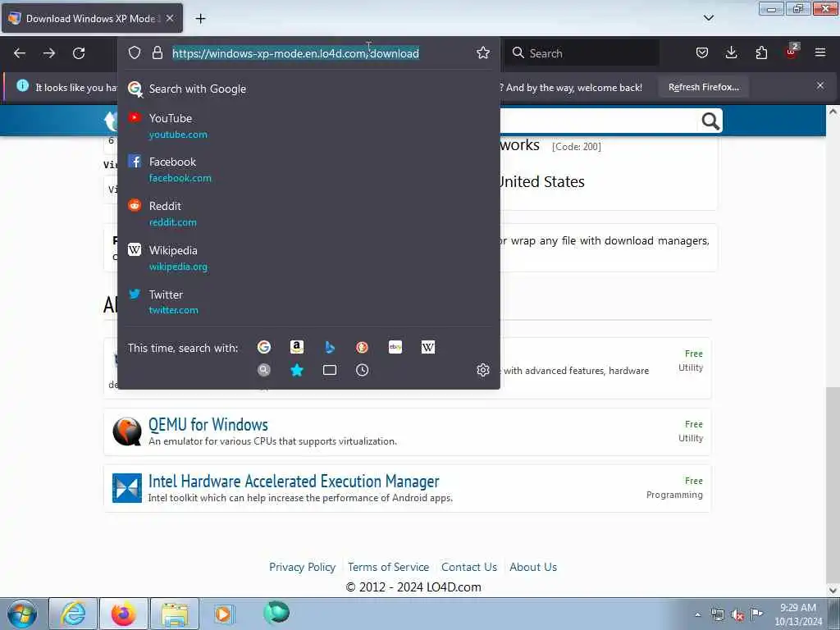Search this time with Amazon icon
This screenshot has height=630, width=840.
296,347
